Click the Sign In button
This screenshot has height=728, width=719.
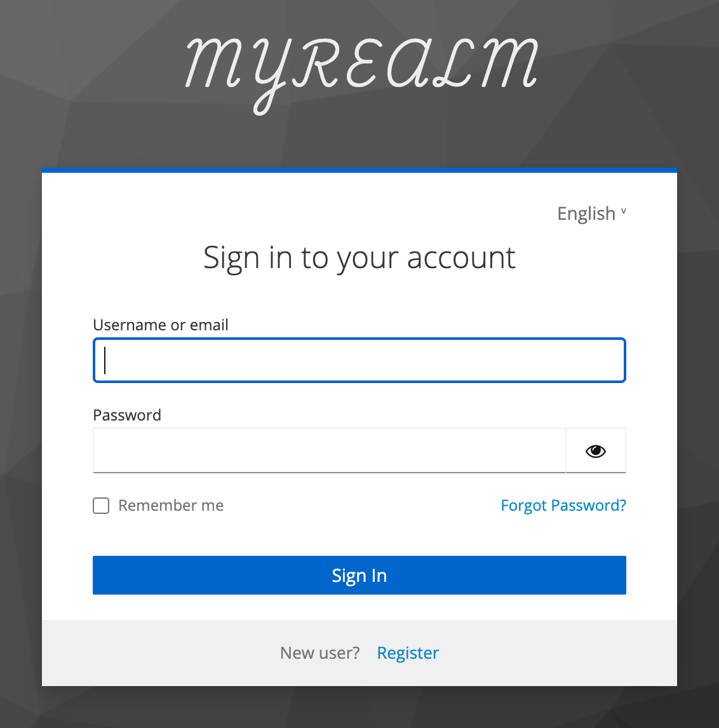tap(359, 576)
